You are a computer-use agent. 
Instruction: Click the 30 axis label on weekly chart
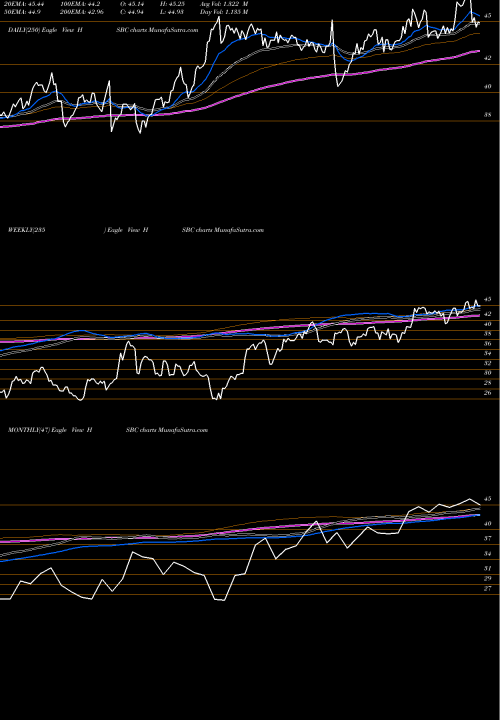tap(488, 373)
